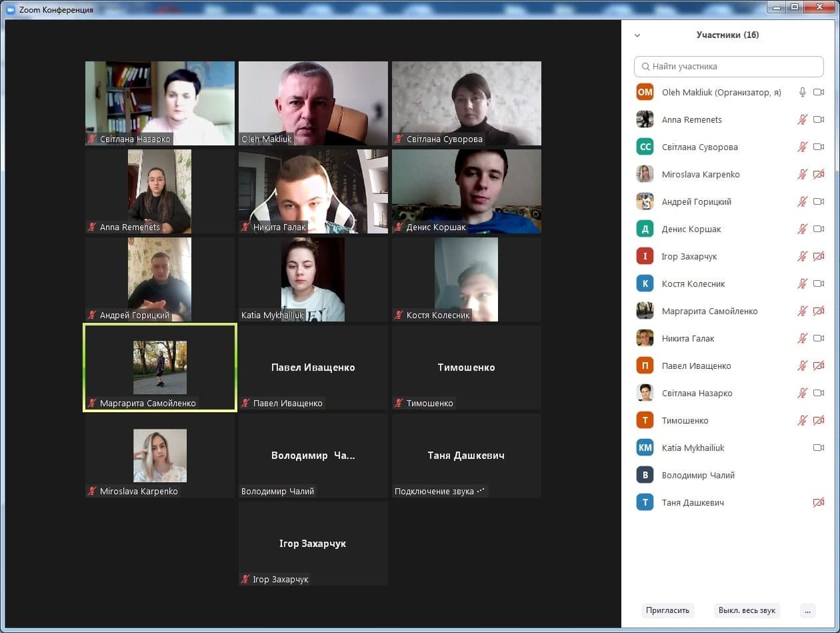Click the Выкл. весь звук button
This screenshot has width=840, height=633.
pos(747,610)
